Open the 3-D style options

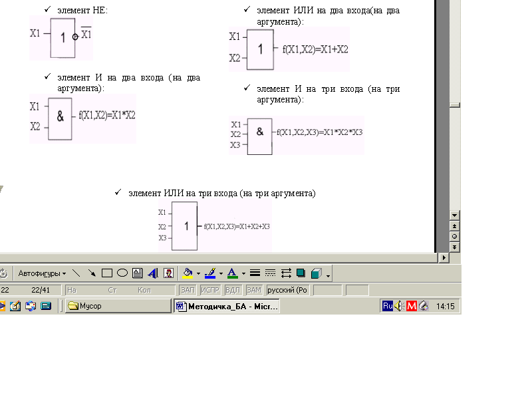coord(317,273)
